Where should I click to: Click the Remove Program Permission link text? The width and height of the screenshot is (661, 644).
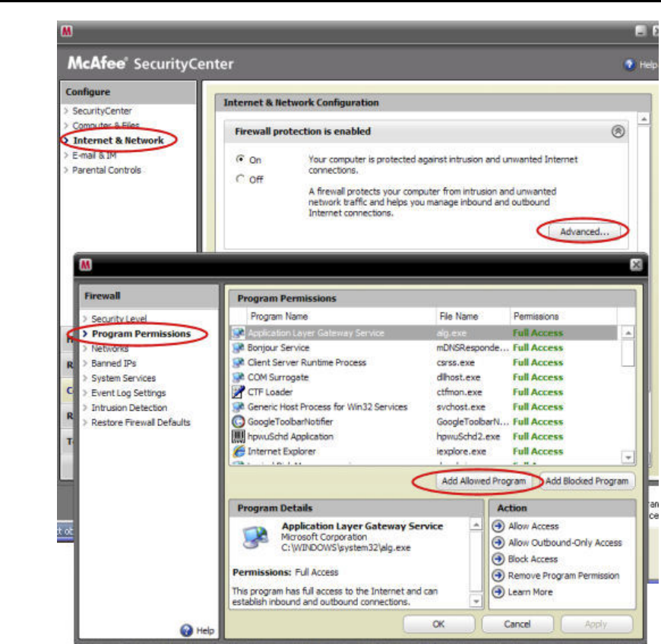(564, 576)
